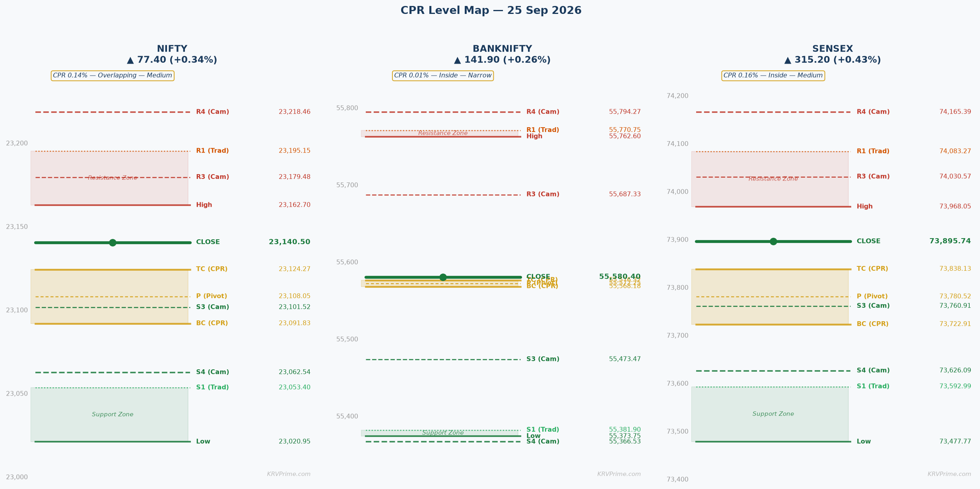Click the BANKNIFTY panel heading
Screen dimensions: 980x489
point(502,49)
